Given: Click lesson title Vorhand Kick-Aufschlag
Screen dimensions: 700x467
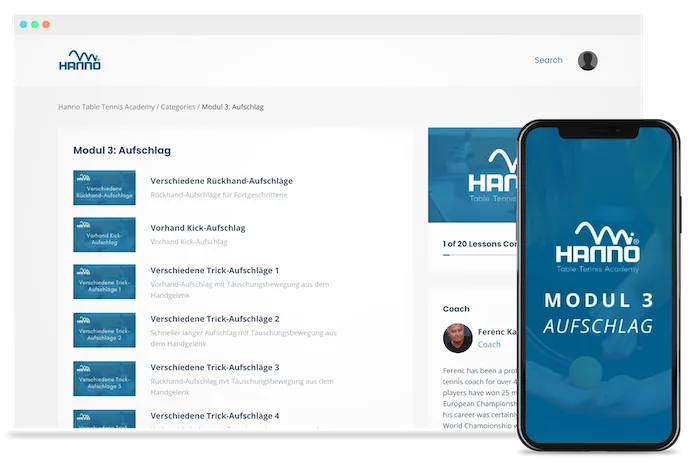Looking at the screenshot, I should [198, 228].
